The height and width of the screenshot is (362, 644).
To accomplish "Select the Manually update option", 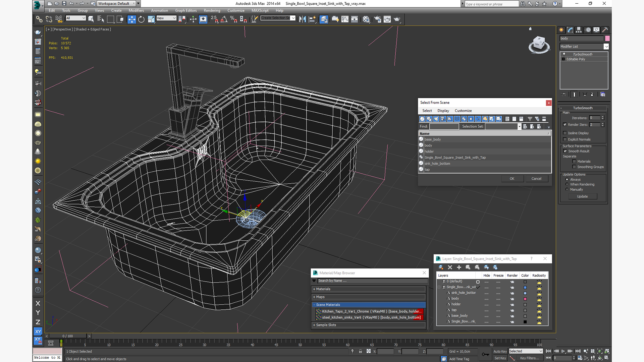I will point(567,189).
